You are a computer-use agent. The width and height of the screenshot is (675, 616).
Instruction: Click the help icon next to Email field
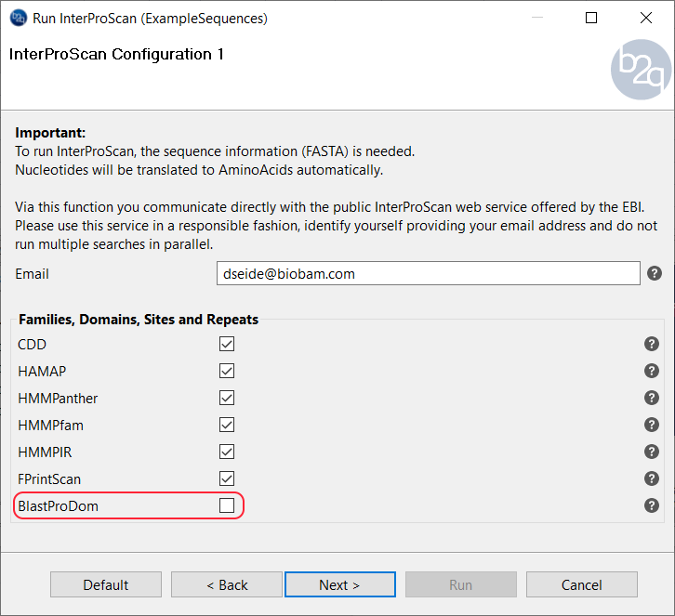[x=655, y=273]
